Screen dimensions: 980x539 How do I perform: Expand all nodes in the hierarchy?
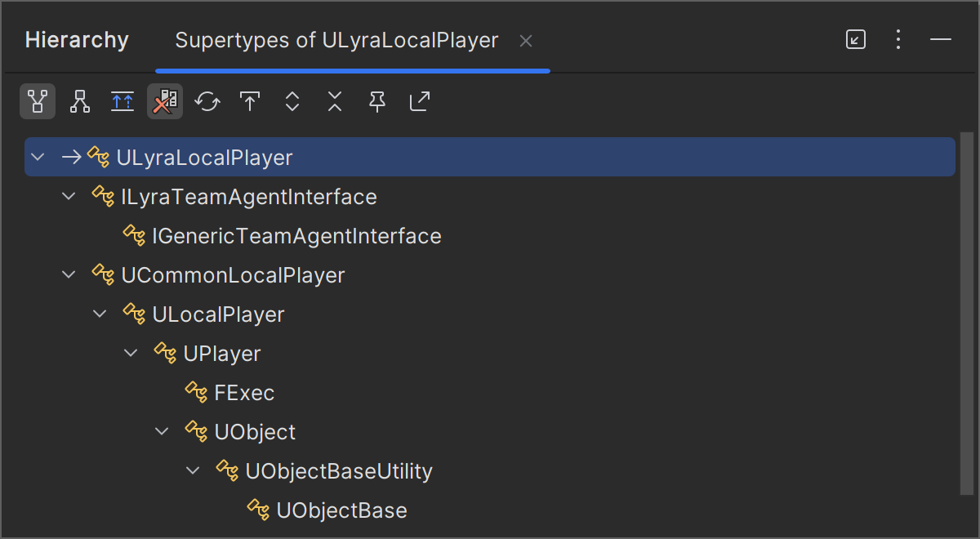click(292, 101)
